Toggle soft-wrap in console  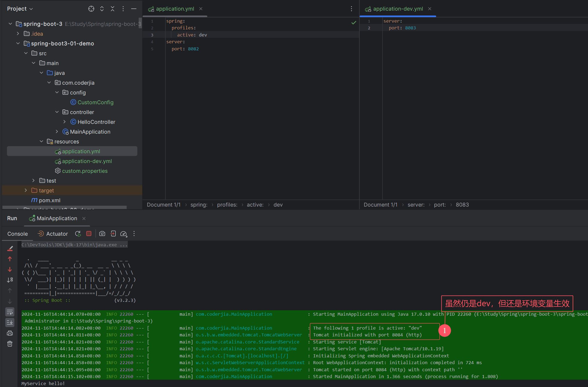[x=10, y=312]
